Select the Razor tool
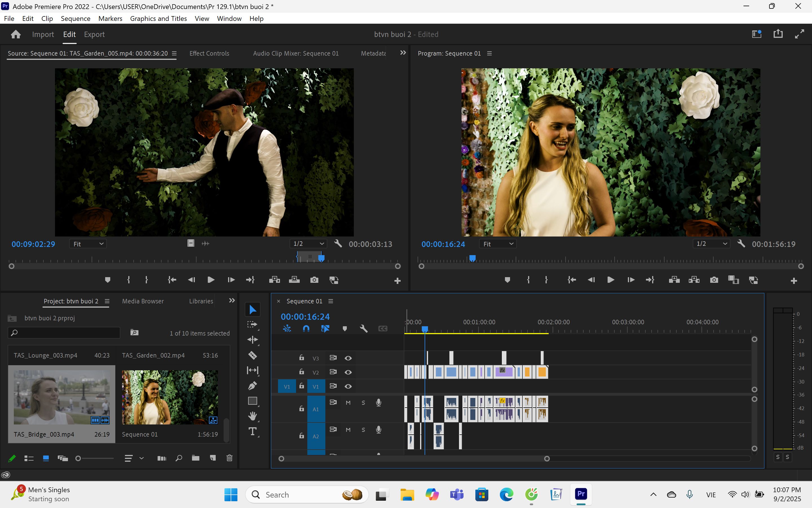This screenshot has height=508, width=812. [252, 355]
